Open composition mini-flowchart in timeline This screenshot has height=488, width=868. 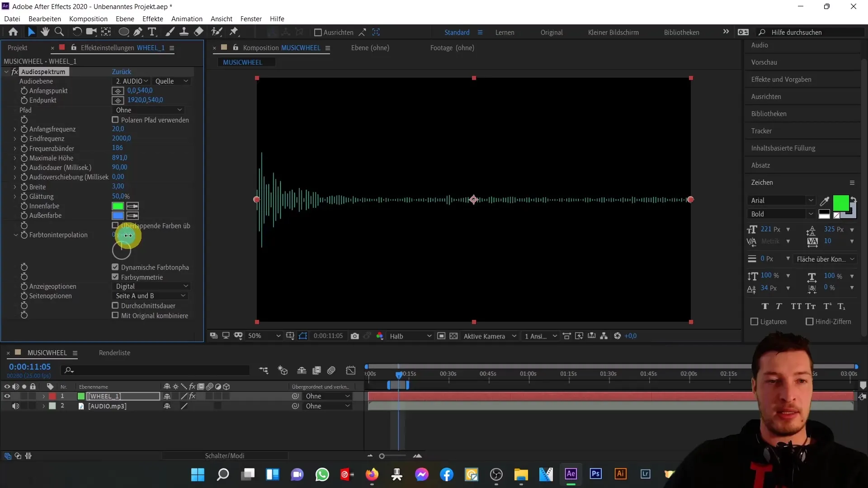tap(264, 371)
